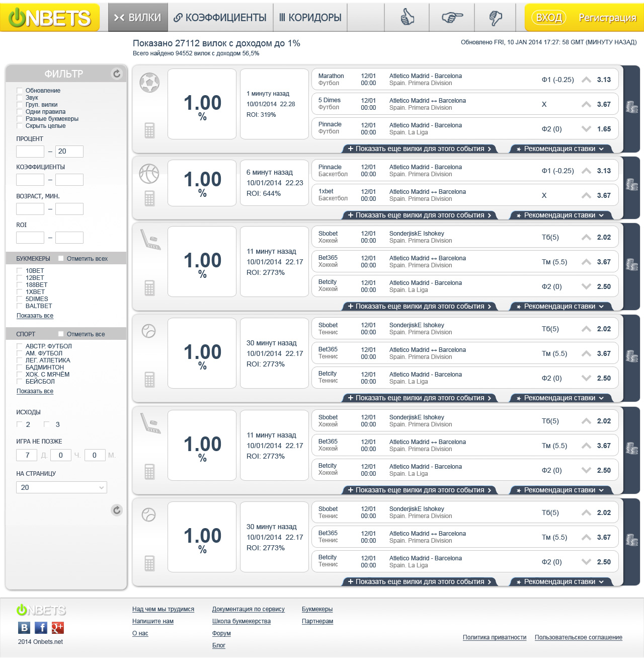Expand Рекомендация ставки on last tennis card

tap(561, 581)
